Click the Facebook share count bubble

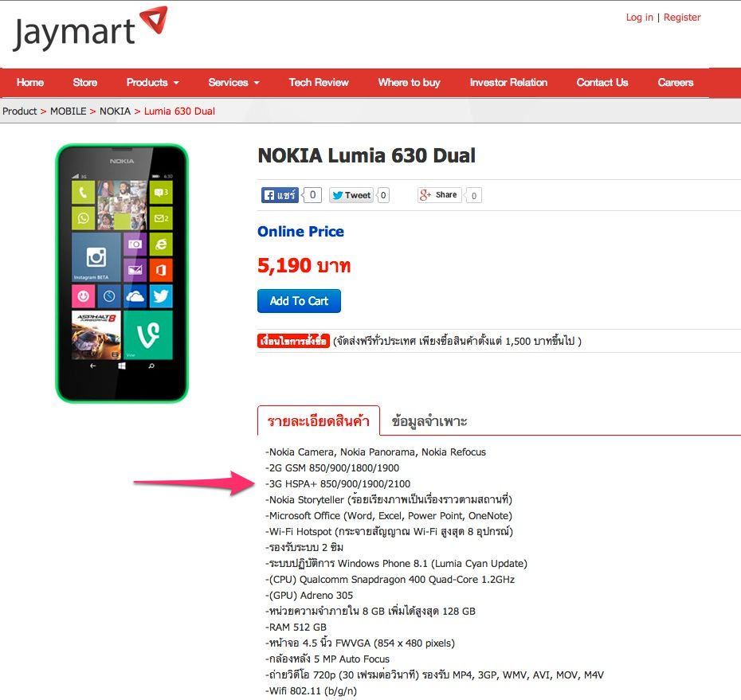tap(312, 195)
